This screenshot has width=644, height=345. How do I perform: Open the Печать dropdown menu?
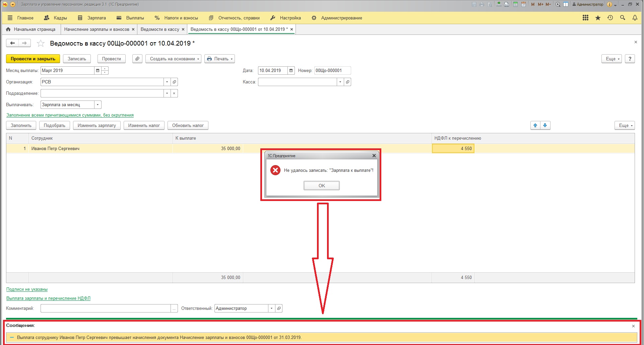click(x=219, y=59)
